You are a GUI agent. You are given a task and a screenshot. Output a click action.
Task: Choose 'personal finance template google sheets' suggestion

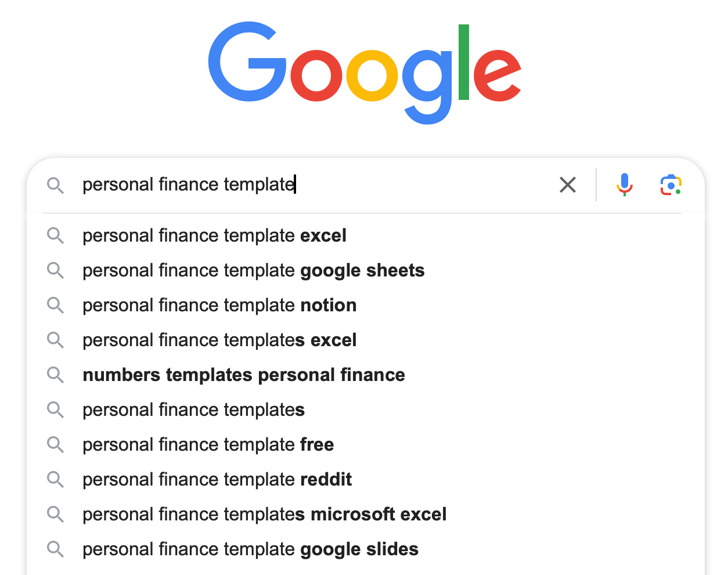tap(366, 271)
